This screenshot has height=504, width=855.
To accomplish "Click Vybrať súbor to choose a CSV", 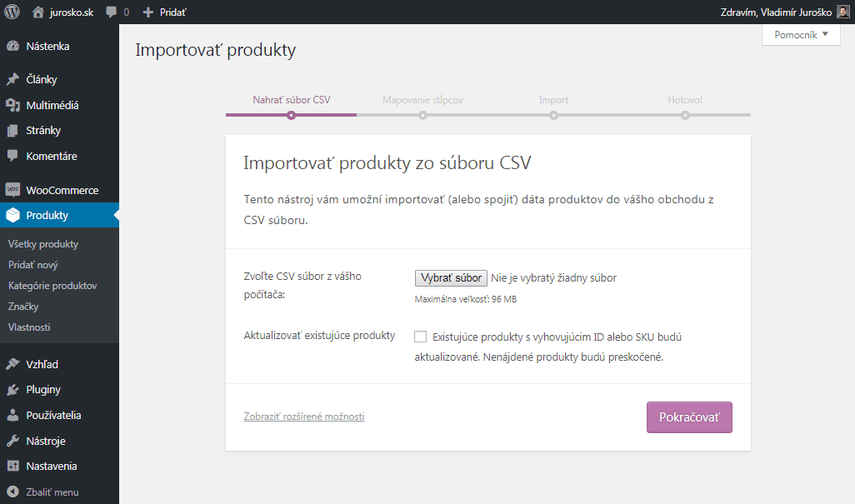I will tap(451, 278).
